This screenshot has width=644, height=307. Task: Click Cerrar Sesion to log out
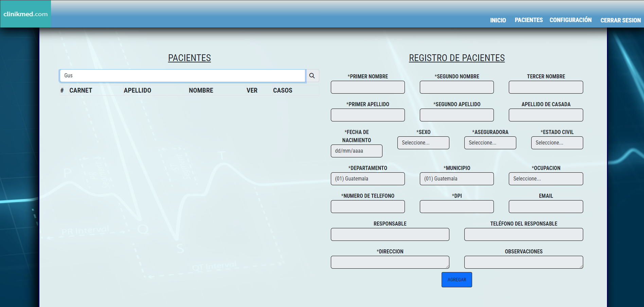coord(620,20)
